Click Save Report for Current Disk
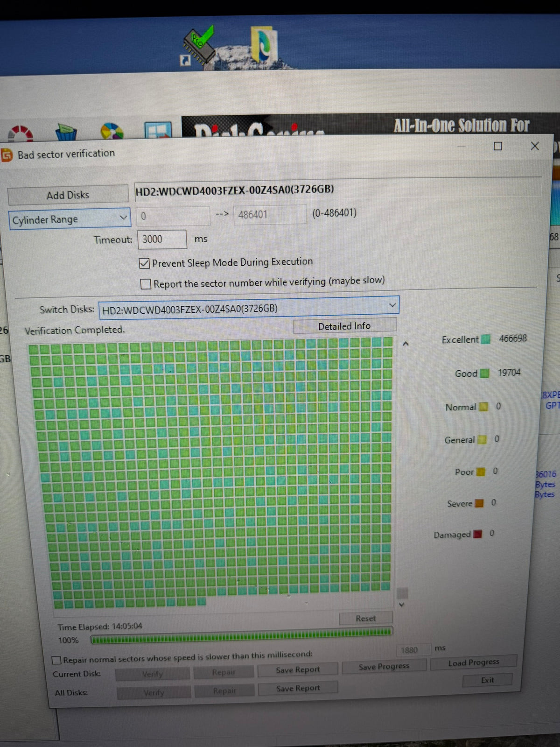 click(298, 670)
